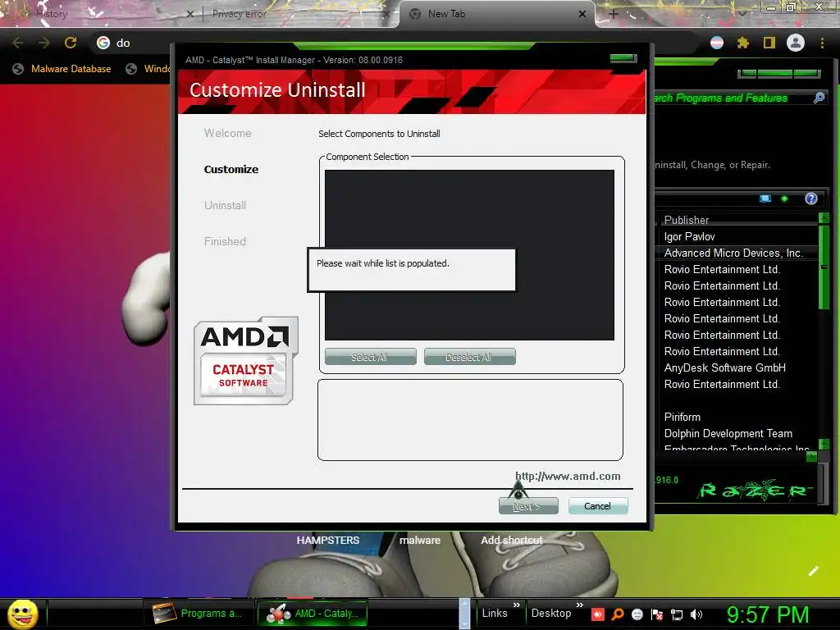Open a new Chrome tab with plus
This screenshot has width=840, height=630.
tap(614, 14)
